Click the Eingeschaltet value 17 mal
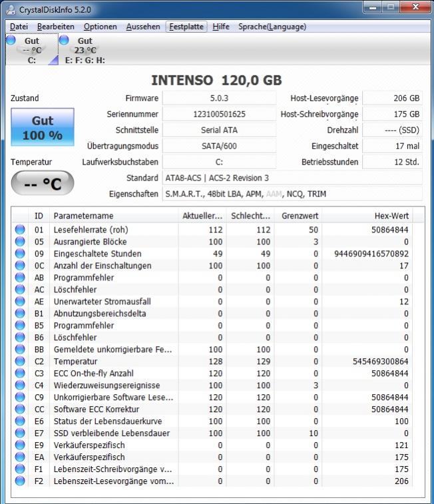The width and height of the screenshot is (434, 504). pyautogui.click(x=392, y=146)
